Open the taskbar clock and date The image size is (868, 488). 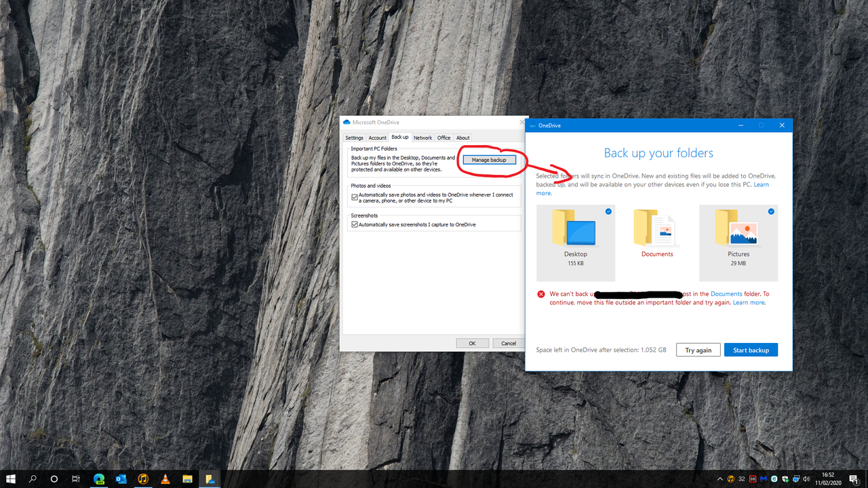coord(828,479)
